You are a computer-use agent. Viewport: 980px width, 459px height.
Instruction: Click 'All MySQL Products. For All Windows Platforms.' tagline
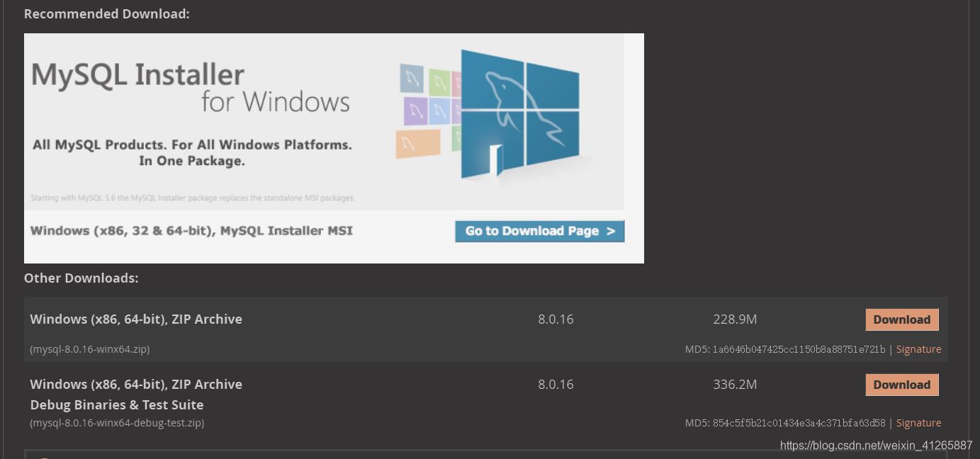point(192,144)
